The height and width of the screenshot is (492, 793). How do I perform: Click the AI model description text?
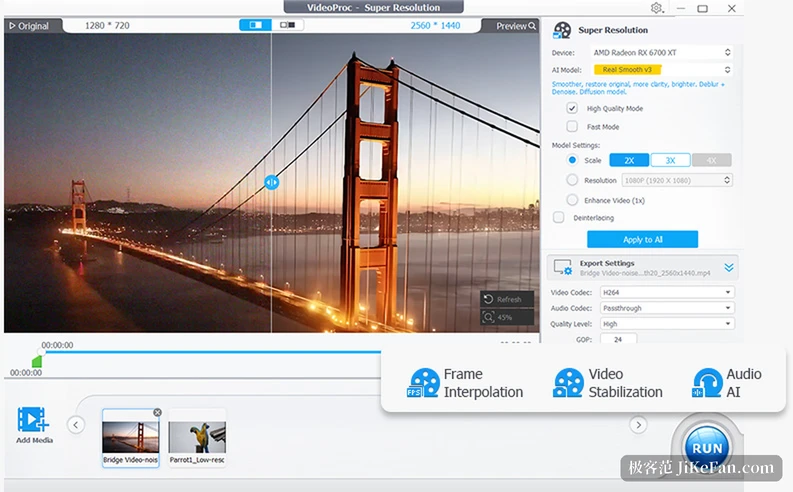(638, 88)
